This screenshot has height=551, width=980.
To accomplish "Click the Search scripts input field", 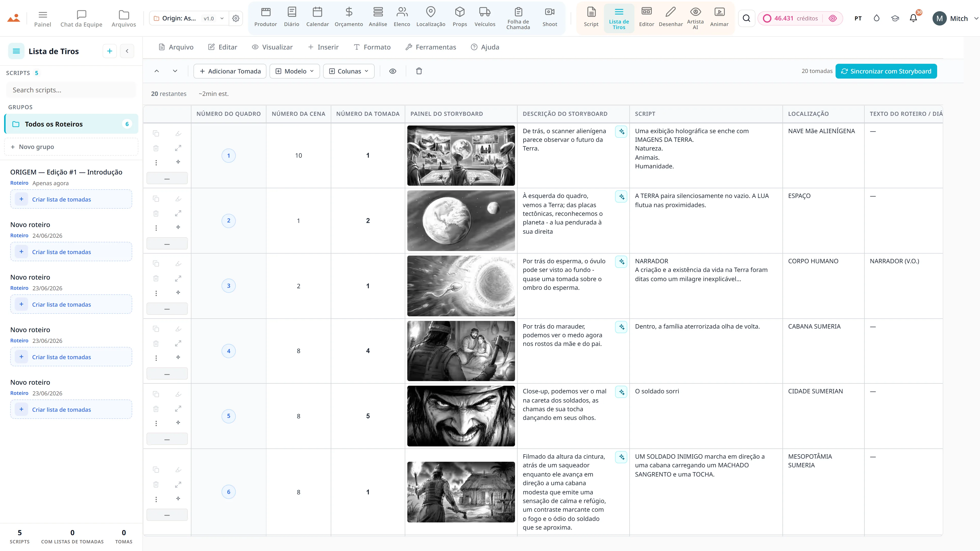I will tap(71, 90).
